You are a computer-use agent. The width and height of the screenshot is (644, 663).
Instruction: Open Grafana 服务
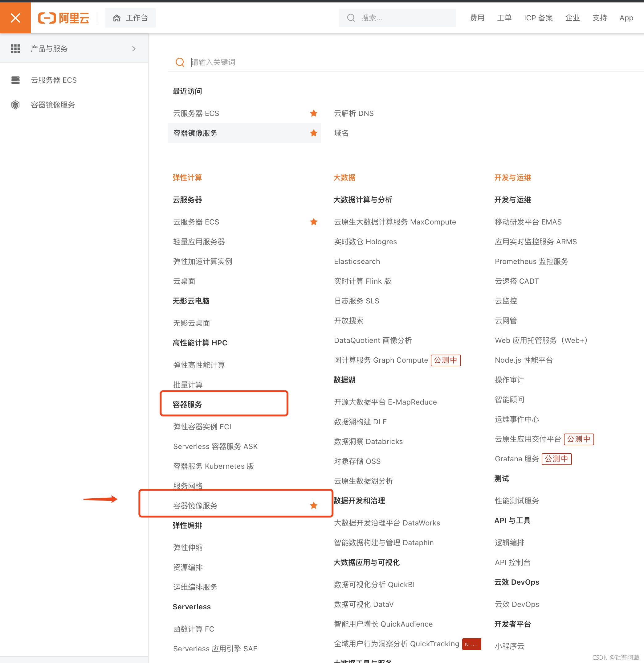pyautogui.click(x=516, y=459)
